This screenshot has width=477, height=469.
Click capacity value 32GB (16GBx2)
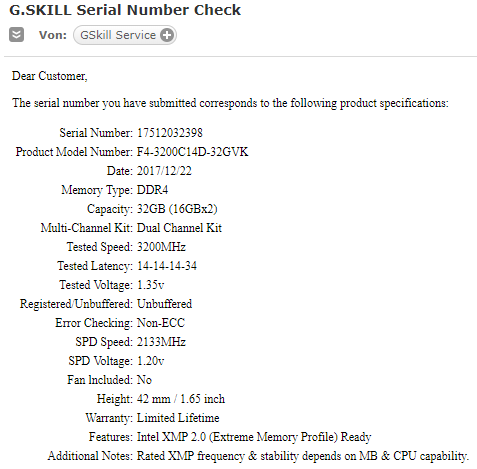(177, 209)
